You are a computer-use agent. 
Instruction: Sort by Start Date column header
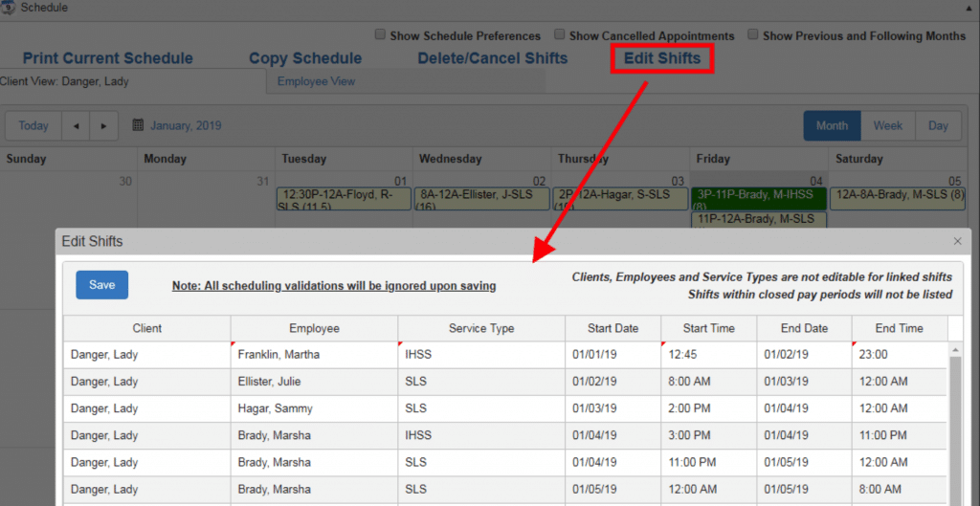click(x=613, y=328)
